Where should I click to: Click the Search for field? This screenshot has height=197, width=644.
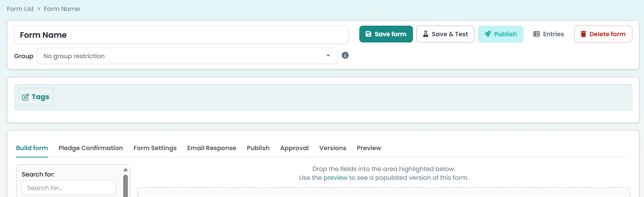click(x=69, y=188)
